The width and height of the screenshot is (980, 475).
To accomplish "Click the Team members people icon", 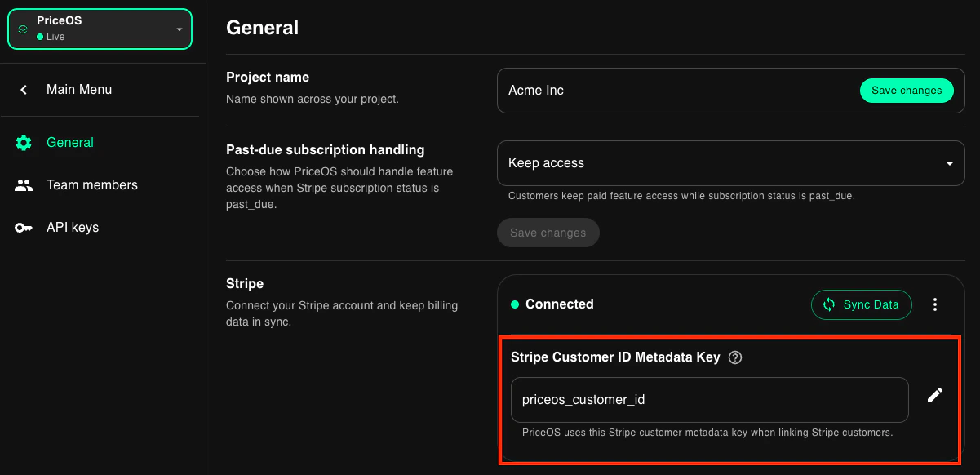I will pyautogui.click(x=24, y=185).
